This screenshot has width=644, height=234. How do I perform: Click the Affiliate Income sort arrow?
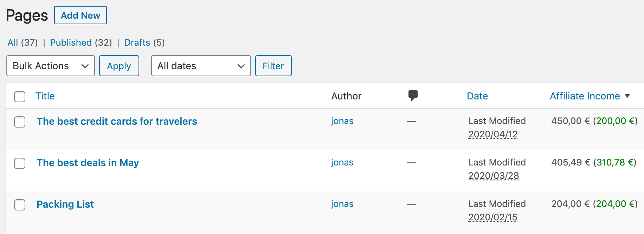click(627, 96)
